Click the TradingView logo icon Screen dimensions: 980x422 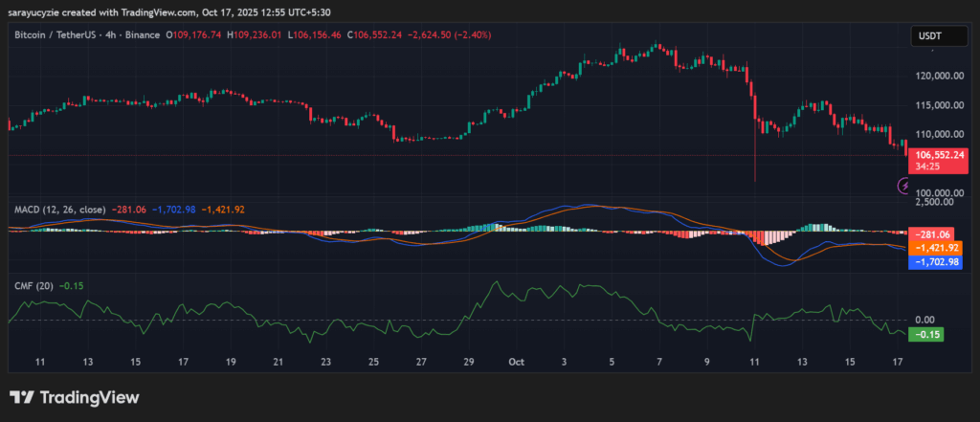(21, 397)
